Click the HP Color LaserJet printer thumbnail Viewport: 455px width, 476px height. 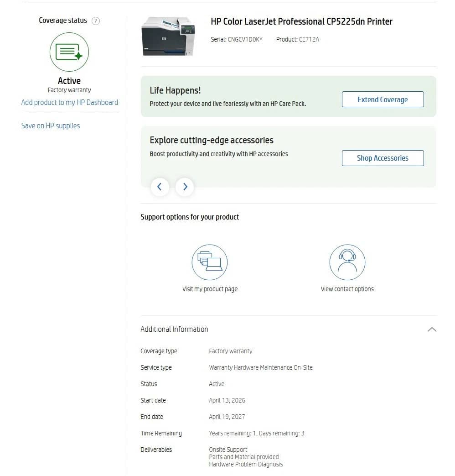[168, 37]
